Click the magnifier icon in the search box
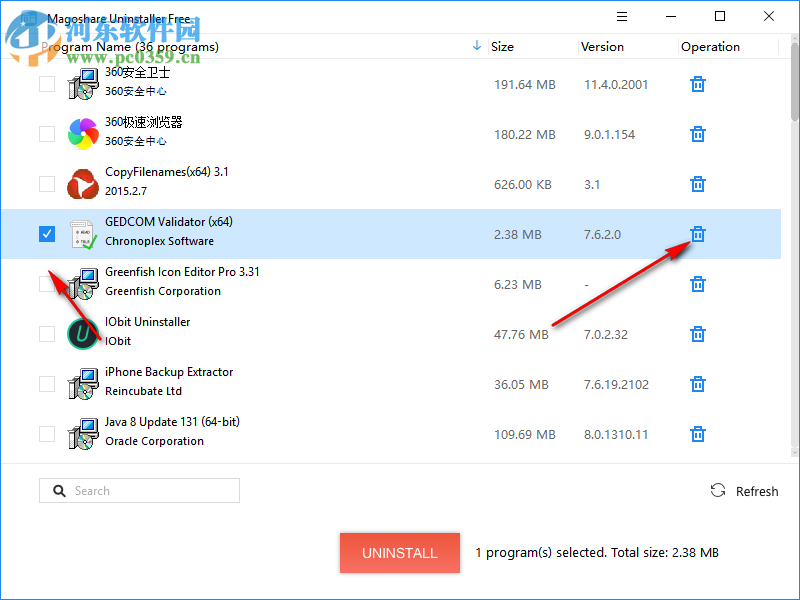This screenshot has width=800, height=600. 60,490
